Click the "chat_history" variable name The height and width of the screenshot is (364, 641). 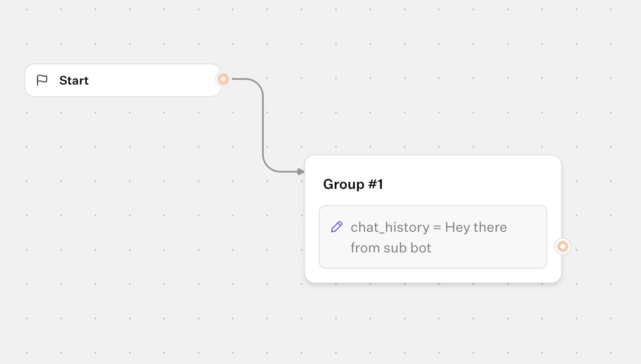click(x=390, y=227)
